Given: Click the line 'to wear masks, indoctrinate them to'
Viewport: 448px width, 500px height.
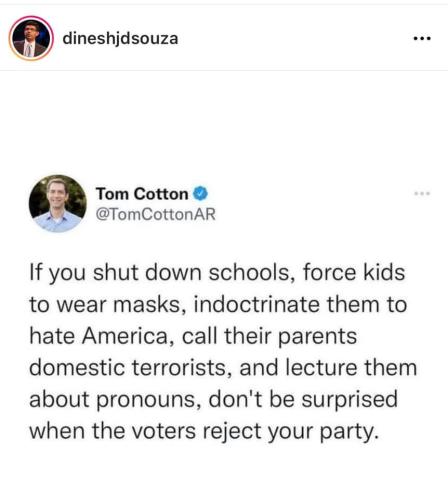Looking at the screenshot, I should click(218, 305).
